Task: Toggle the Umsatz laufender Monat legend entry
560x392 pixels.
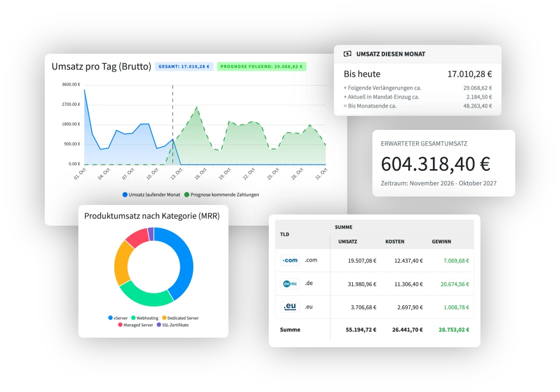Action: [151, 194]
